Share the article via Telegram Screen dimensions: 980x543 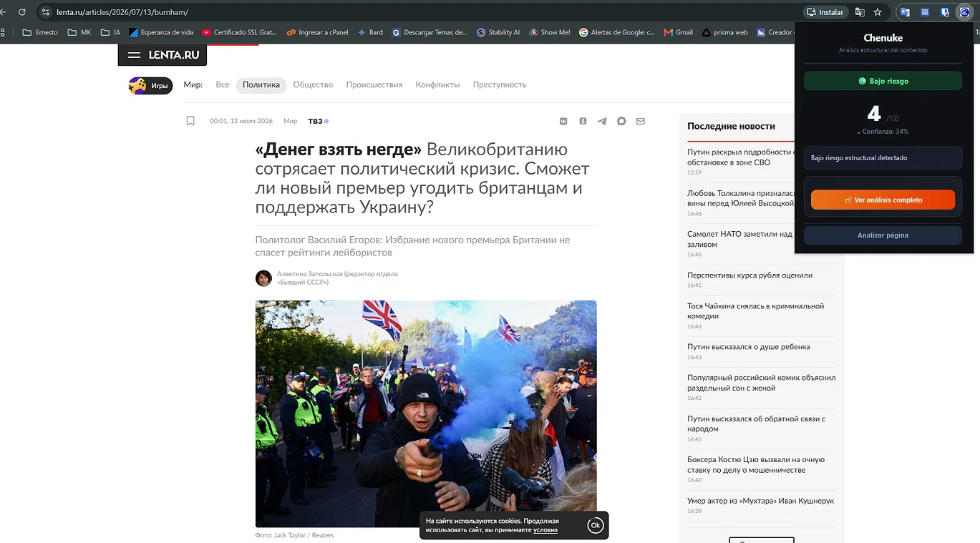[602, 121]
